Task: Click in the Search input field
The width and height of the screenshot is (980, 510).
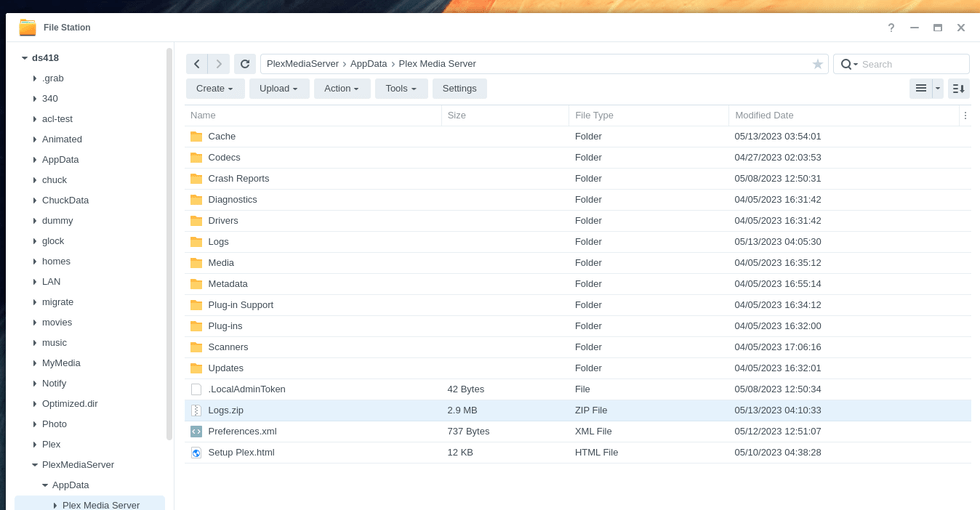Action: point(912,64)
